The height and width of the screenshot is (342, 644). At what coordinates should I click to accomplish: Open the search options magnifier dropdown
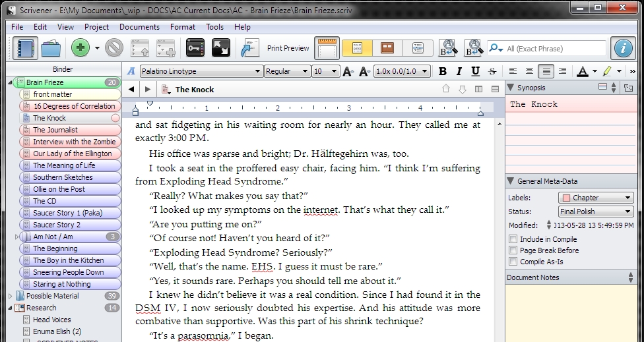click(496, 48)
